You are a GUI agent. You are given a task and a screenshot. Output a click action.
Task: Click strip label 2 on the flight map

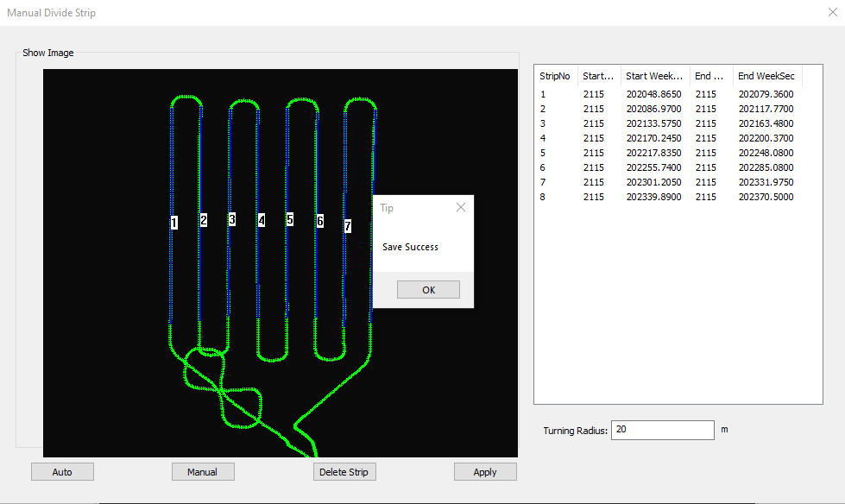(204, 220)
